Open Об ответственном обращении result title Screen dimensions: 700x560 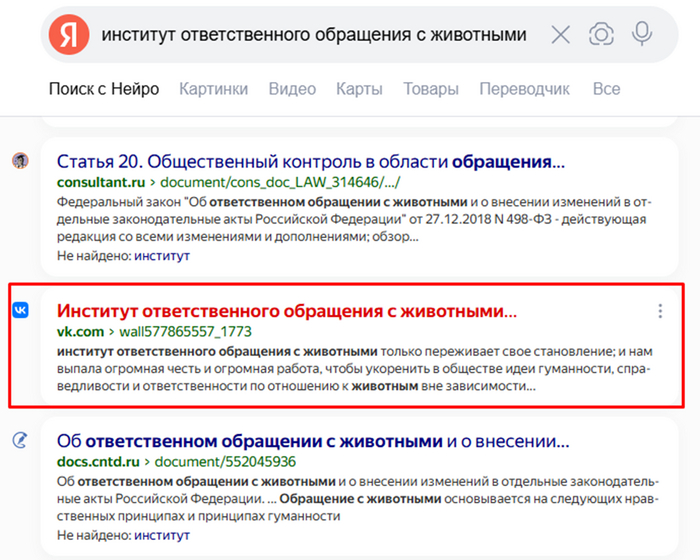tap(313, 441)
